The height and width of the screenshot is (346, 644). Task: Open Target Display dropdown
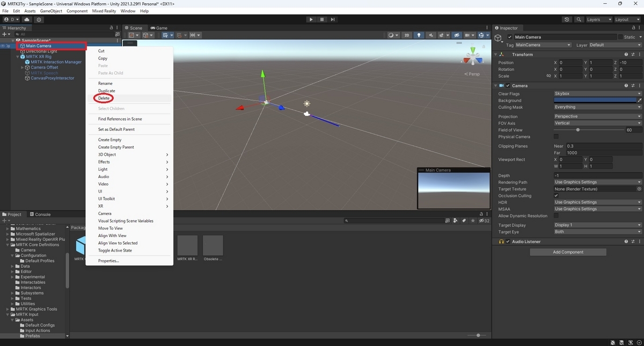(597, 225)
